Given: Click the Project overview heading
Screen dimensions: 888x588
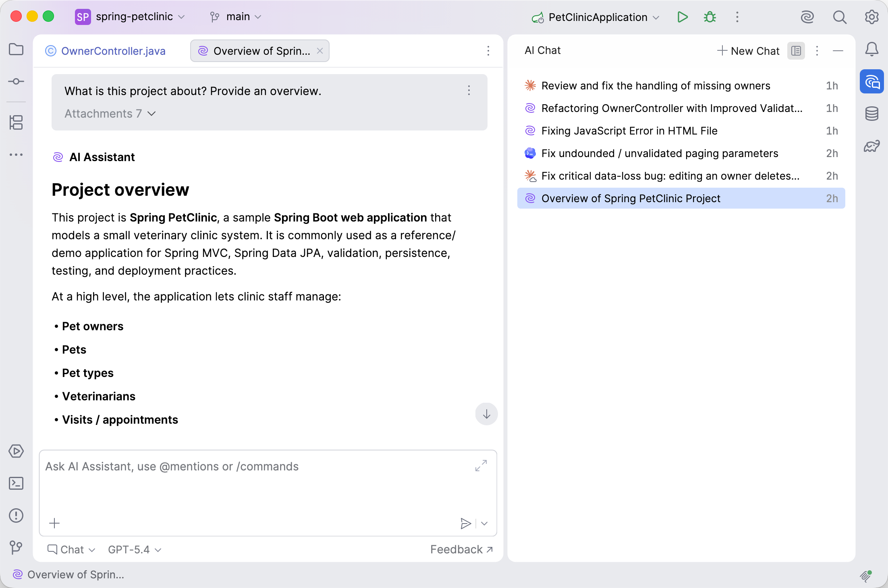Looking at the screenshot, I should click(x=120, y=190).
